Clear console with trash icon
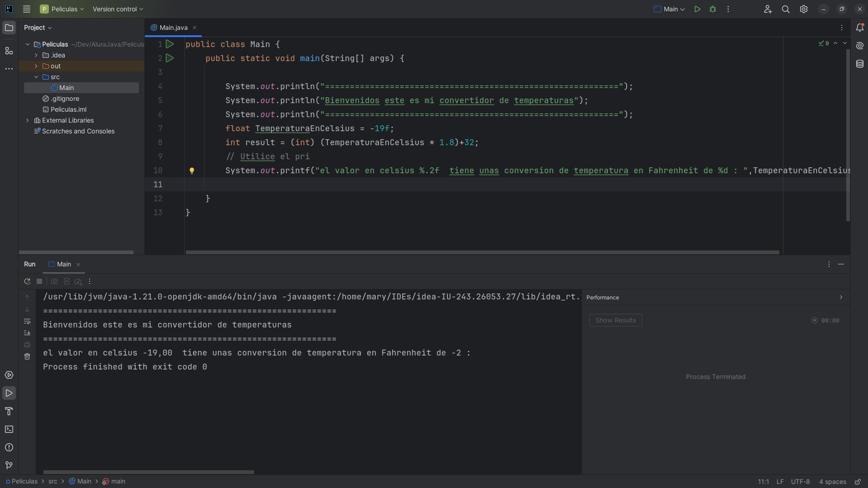The width and height of the screenshot is (868, 488). pyautogui.click(x=27, y=356)
